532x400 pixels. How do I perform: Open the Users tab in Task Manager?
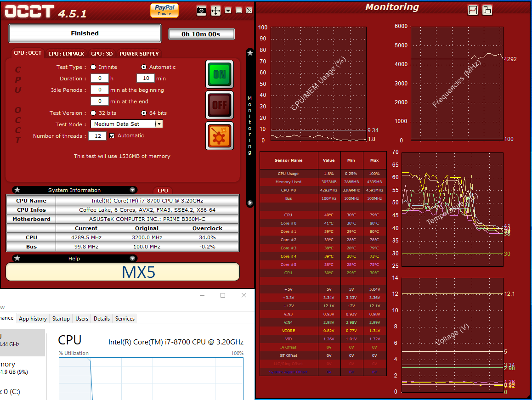click(82, 319)
